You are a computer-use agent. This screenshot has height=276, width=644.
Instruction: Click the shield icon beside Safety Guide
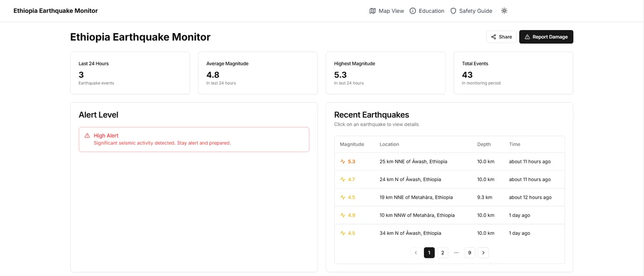point(453,11)
